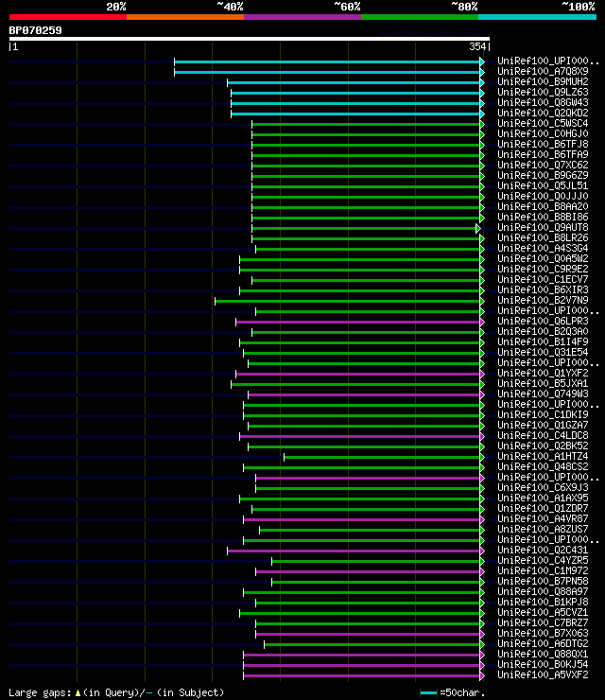Image resolution: width=605 pixels, height=700 pixels.
Task: Click the red 20% identity legend bar
Action: (68, 17)
